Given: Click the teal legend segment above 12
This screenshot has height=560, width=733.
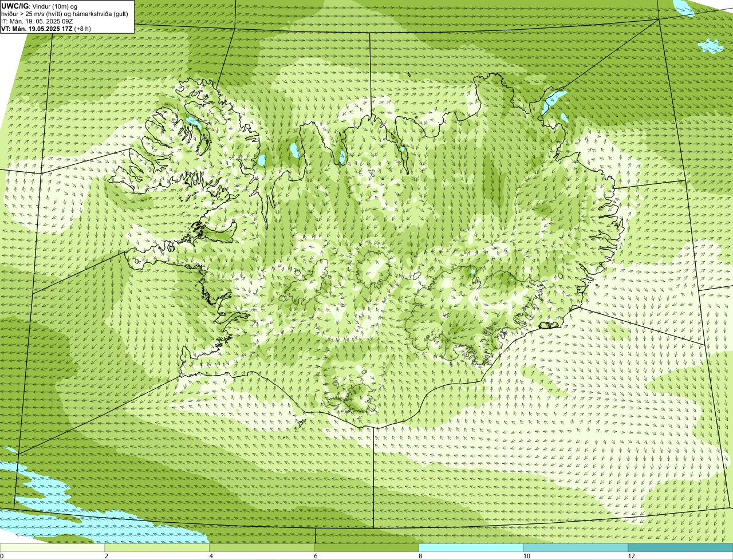Looking at the screenshot, I should pyautogui.click(x=681, y=548).
